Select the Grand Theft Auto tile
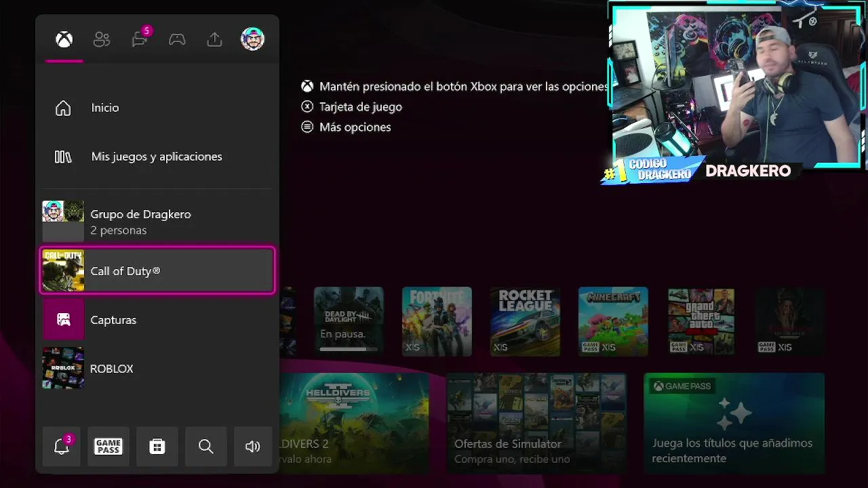 701,321
